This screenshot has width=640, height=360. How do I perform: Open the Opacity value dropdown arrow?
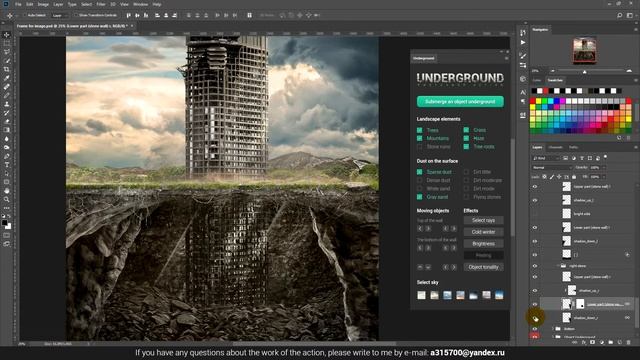(603, 168)
